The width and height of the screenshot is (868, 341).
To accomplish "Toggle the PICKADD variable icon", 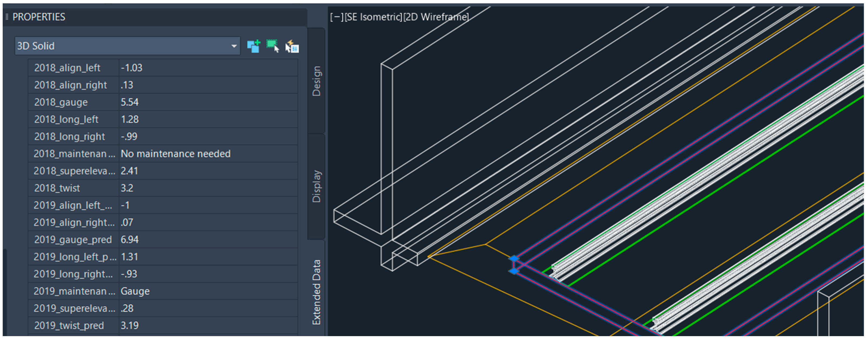I will click(x=253, y=46).
